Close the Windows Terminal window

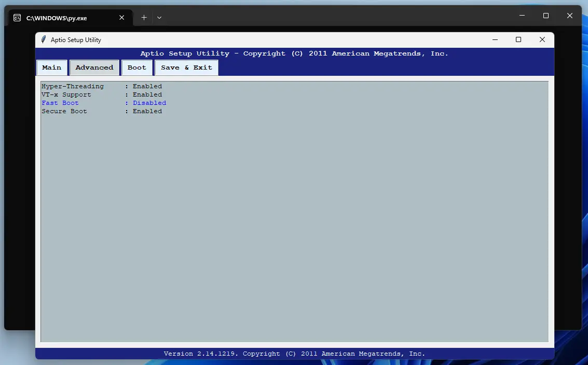coord(570,16)
